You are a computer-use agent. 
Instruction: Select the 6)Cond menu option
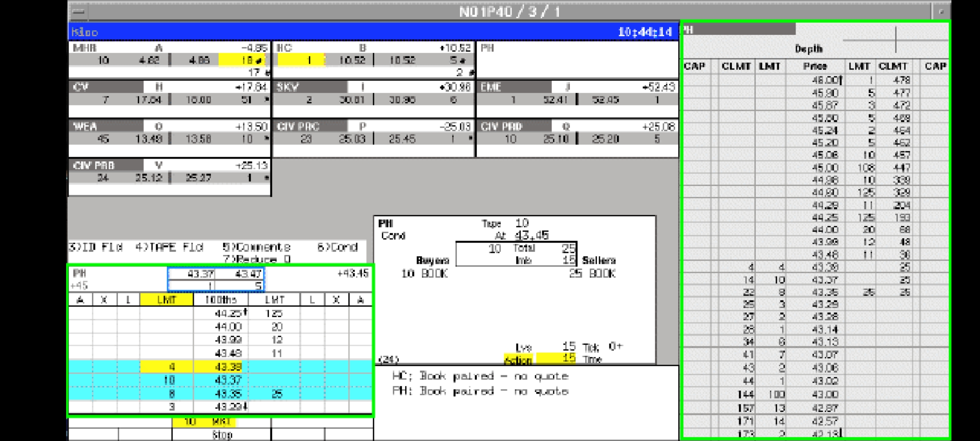337,247
